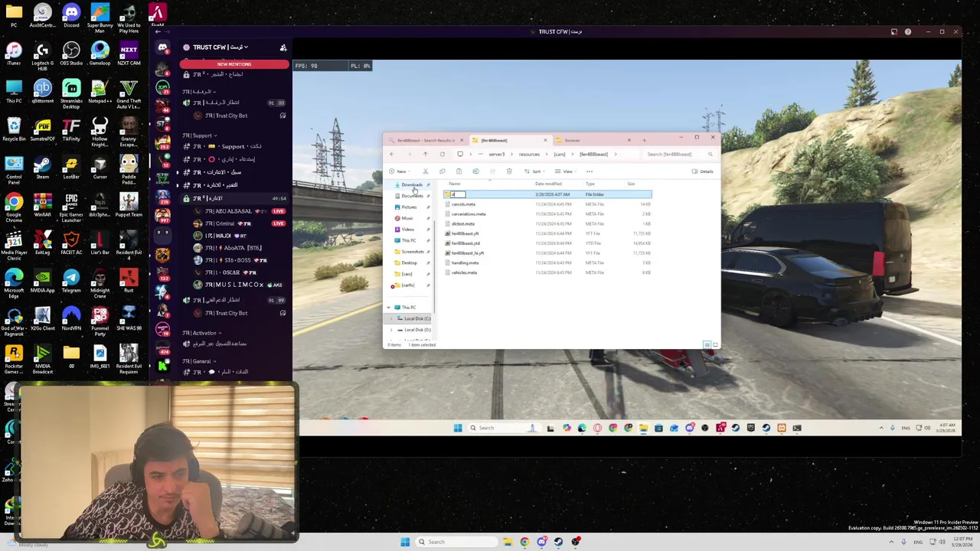Open Screenshots in Explorer sidebar
Viewport: 980px width, 551px height.
(x=412, y=251)
